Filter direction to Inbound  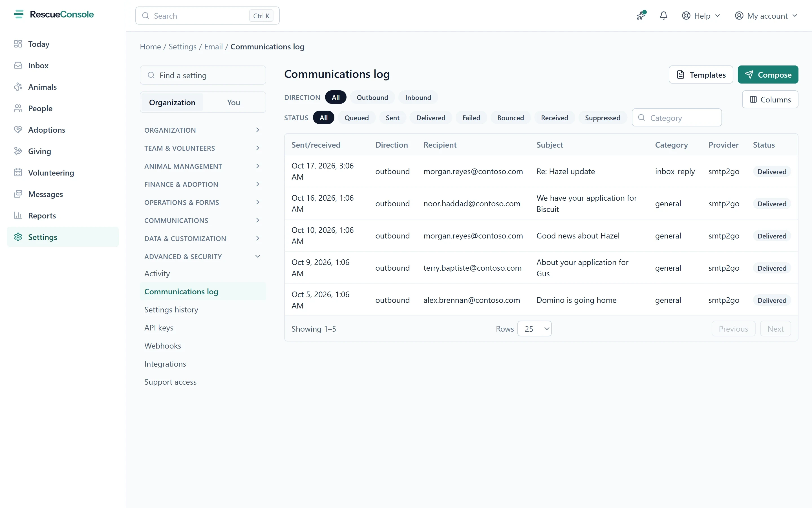(x=418, y=97)
